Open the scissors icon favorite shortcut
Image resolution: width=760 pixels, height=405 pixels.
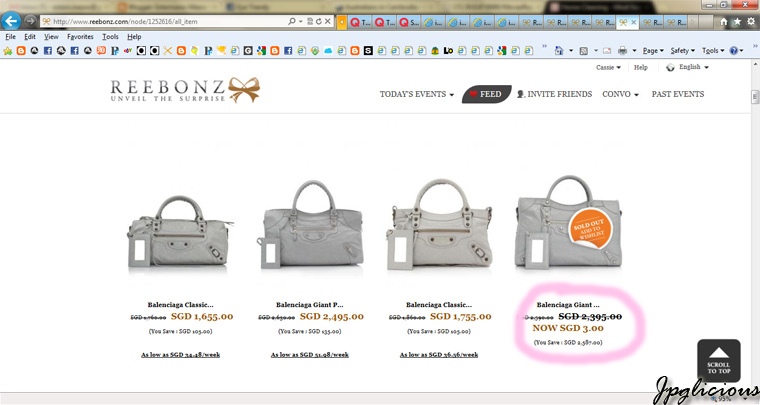point(168,51)
